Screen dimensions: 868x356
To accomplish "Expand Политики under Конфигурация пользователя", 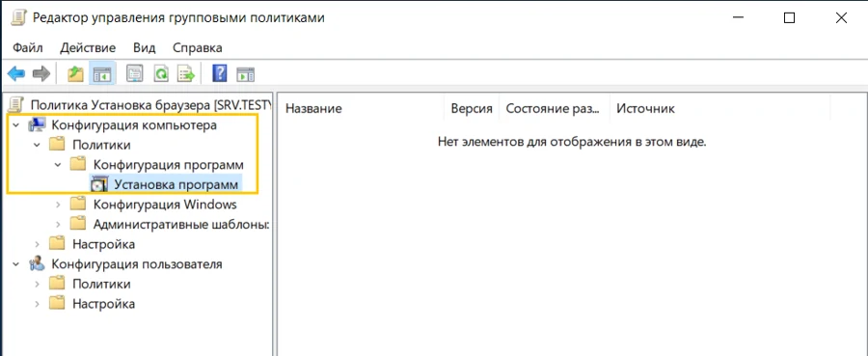I will [37, 284].
